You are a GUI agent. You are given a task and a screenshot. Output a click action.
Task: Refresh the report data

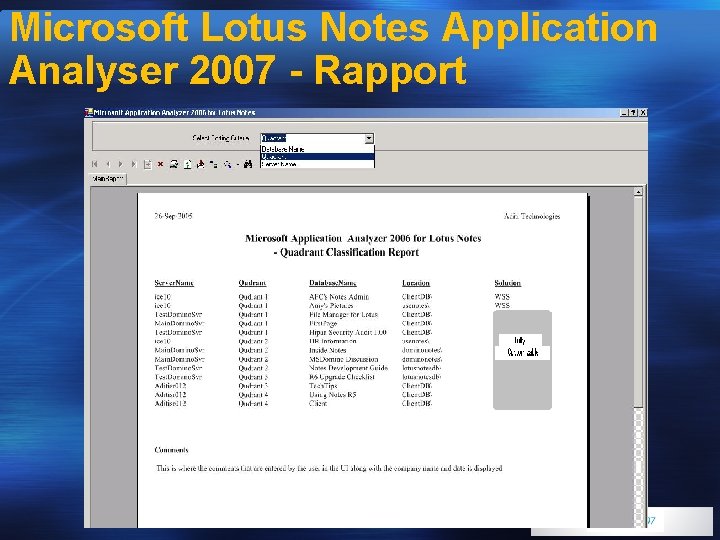(187, 164)
